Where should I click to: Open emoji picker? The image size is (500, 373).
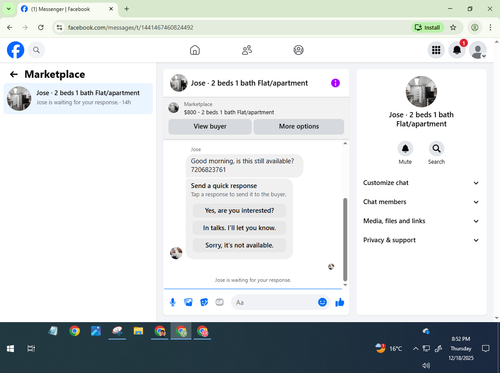pos(322,302)
